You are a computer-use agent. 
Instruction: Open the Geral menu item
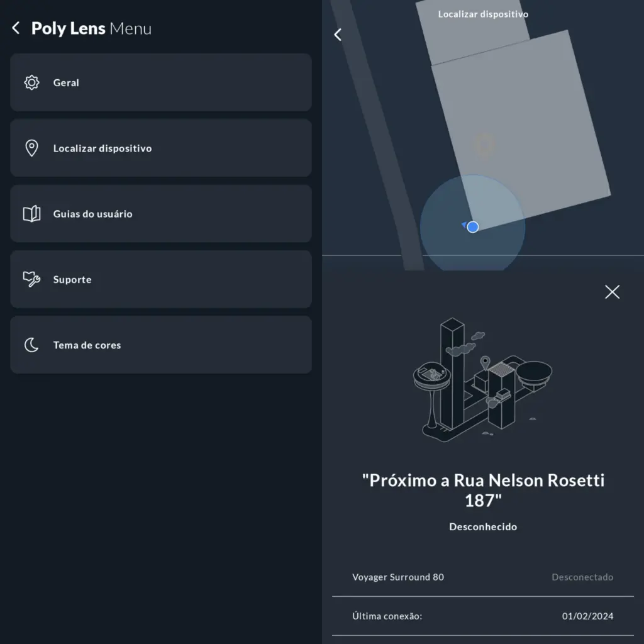[x=161, y=82]
